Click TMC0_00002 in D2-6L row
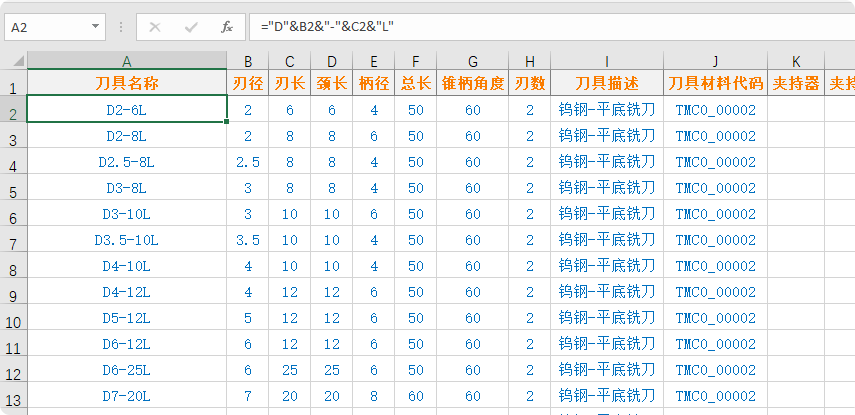This screenshot has width=855, height=415. coord(715,109)
